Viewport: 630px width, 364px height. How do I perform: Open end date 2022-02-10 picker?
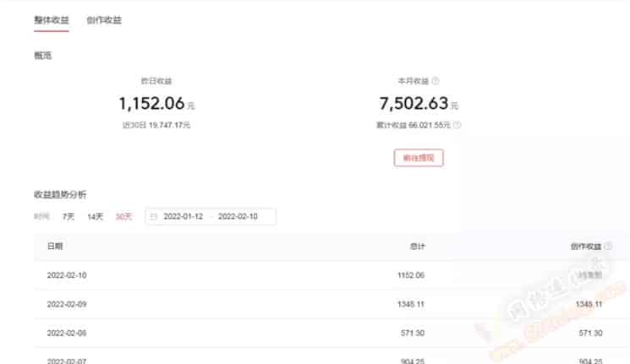tap(238, 217)
